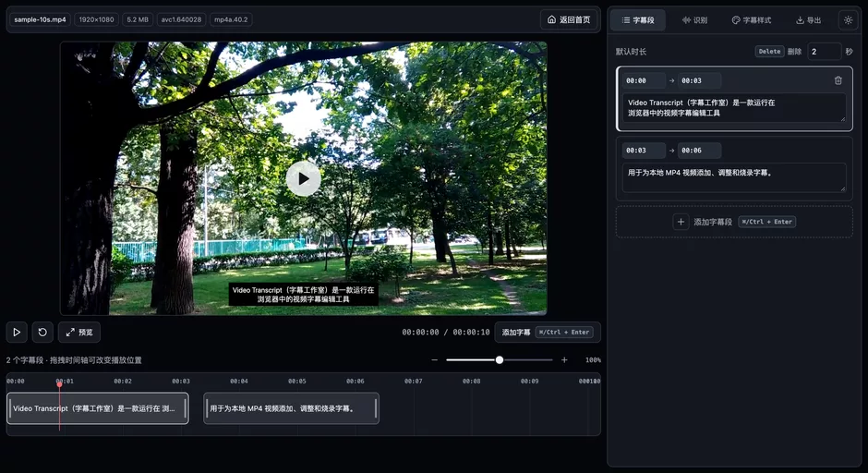Open fullscreen preview with 预览 button

coord(79,333)
